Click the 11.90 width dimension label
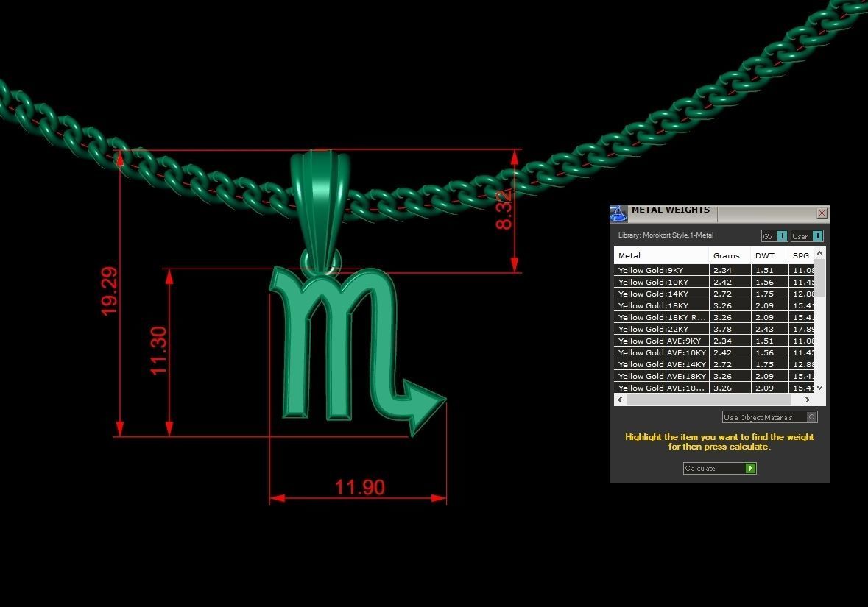The height and width of the screenshot is (607, 868). coord(359,488)
